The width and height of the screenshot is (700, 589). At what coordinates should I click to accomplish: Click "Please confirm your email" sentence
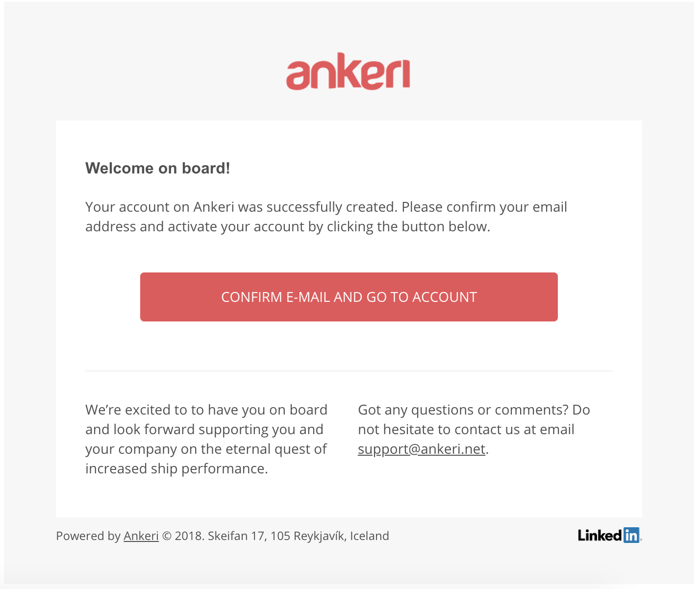click(484, 207)
